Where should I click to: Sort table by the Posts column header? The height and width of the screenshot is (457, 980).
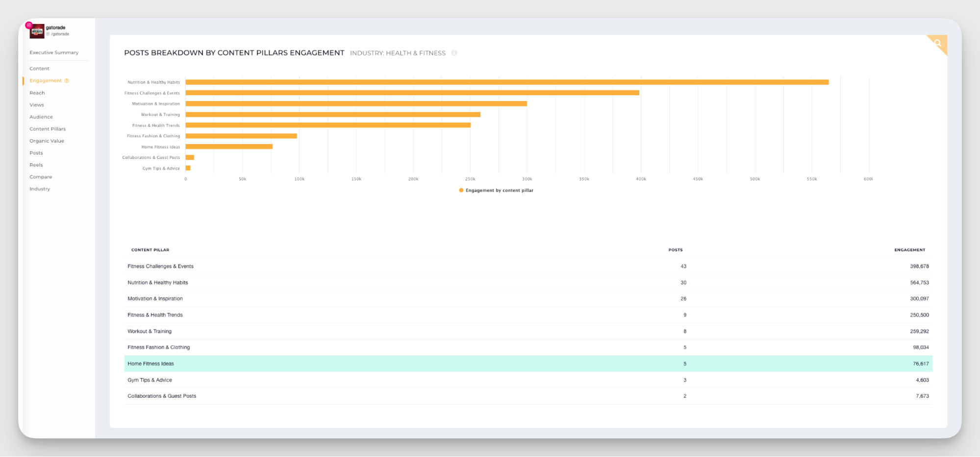click(x=675, y=250)
